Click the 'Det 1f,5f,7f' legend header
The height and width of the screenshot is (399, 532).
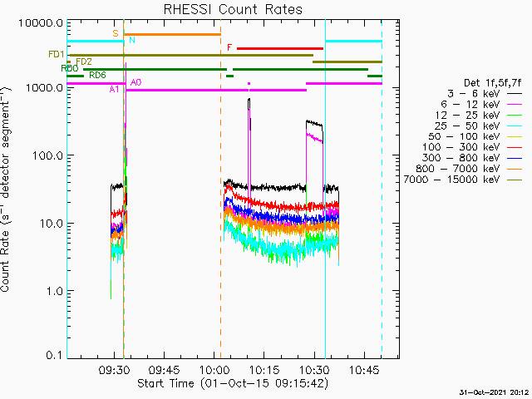tap(492, 83)
